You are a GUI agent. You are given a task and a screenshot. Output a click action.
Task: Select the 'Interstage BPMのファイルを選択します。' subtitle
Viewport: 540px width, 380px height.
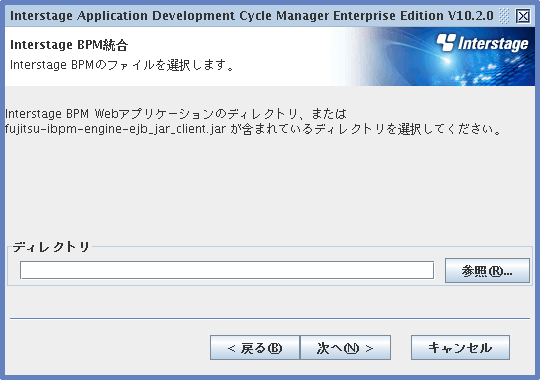pyautogui.click(x=122, y=65)
